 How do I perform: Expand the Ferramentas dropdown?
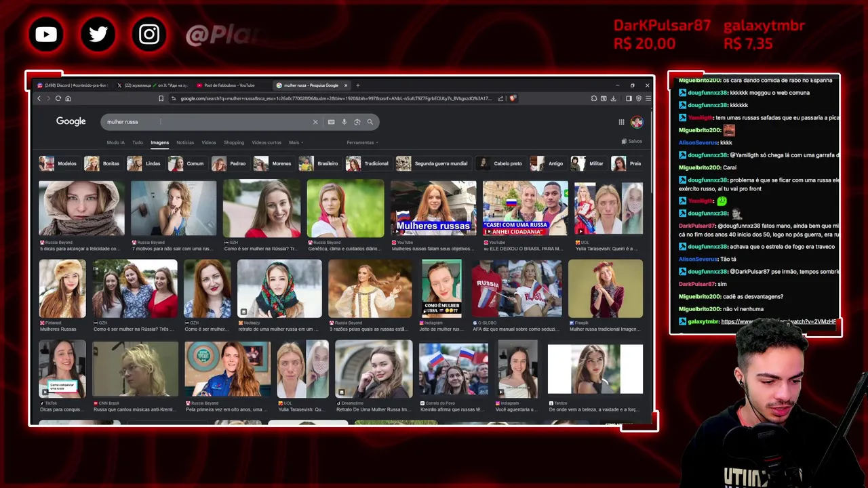362,142
